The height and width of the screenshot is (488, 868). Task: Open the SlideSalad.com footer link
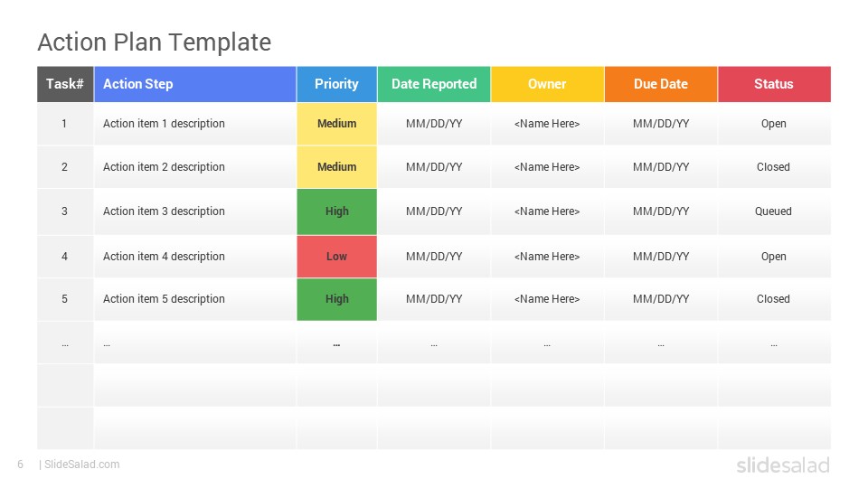pyautogui.click(x=82, y=465)
